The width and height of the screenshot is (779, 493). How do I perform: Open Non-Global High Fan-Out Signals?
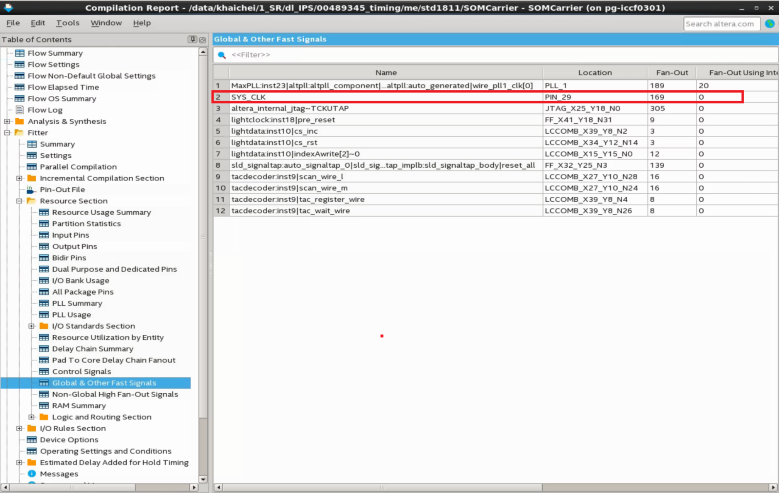coord(115,395)
